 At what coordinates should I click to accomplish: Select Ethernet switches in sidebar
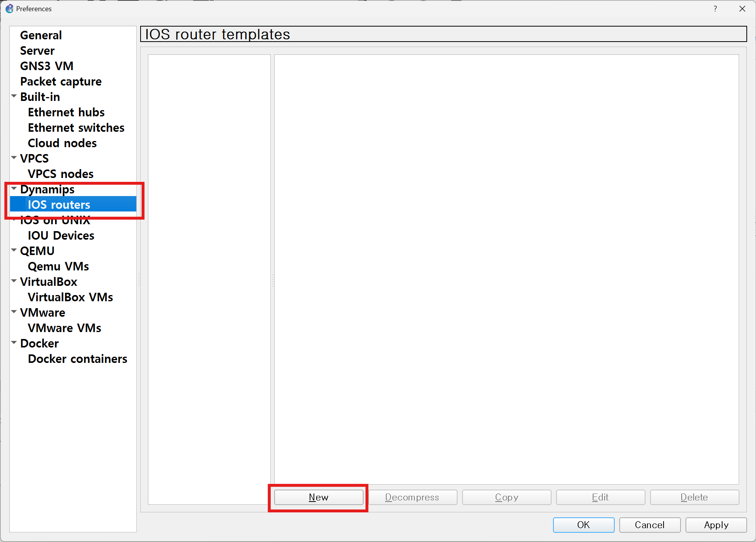[76, 128]
